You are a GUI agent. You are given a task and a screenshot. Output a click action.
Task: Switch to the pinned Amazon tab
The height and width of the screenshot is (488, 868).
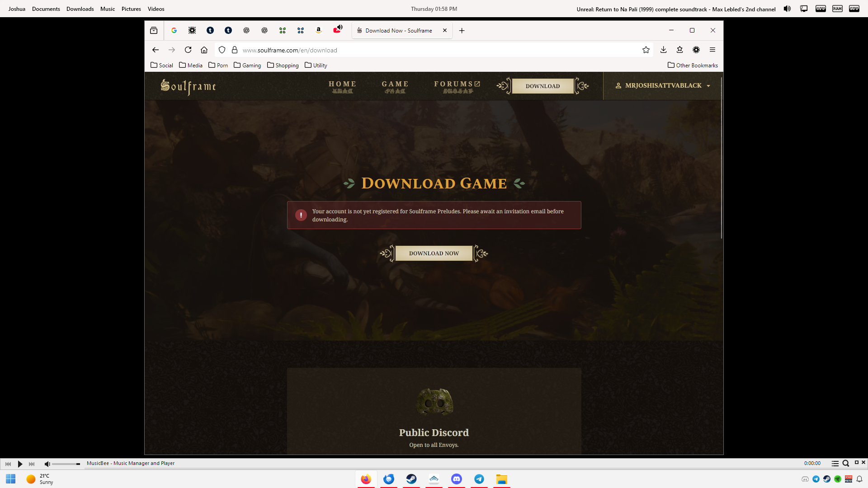pyautogui.click(x=319, y=31)
